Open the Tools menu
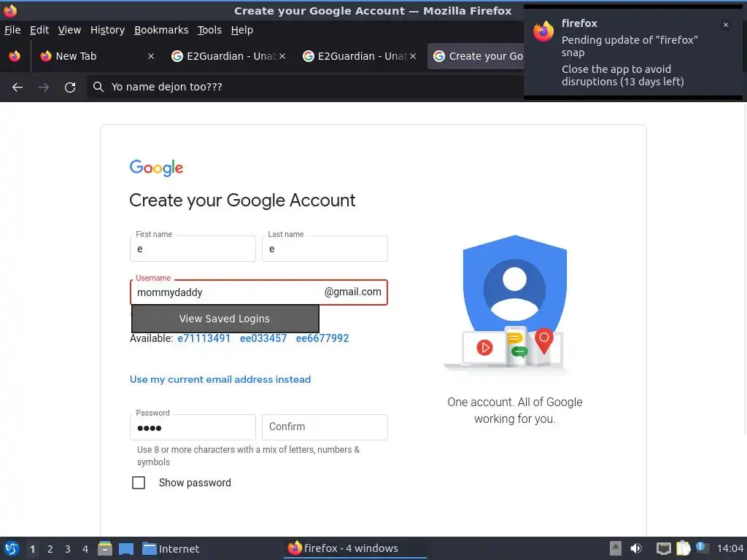 point(209,30)
